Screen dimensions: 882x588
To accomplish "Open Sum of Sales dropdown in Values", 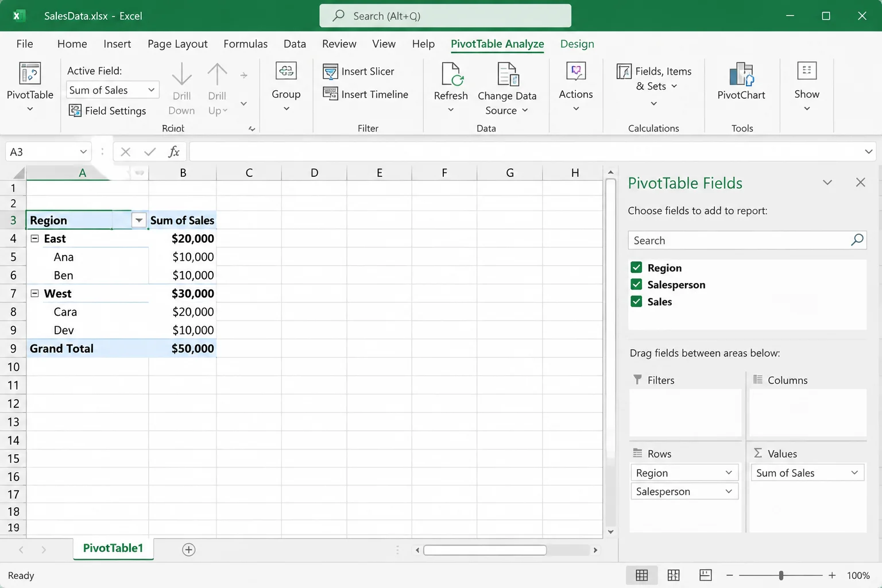I will [x=854, y=473].
